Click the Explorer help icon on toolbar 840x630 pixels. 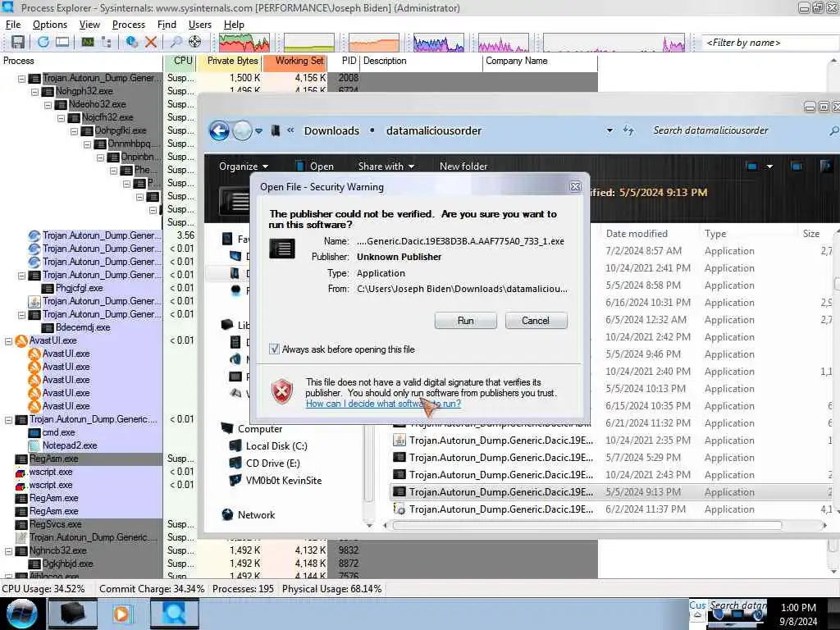825,167
